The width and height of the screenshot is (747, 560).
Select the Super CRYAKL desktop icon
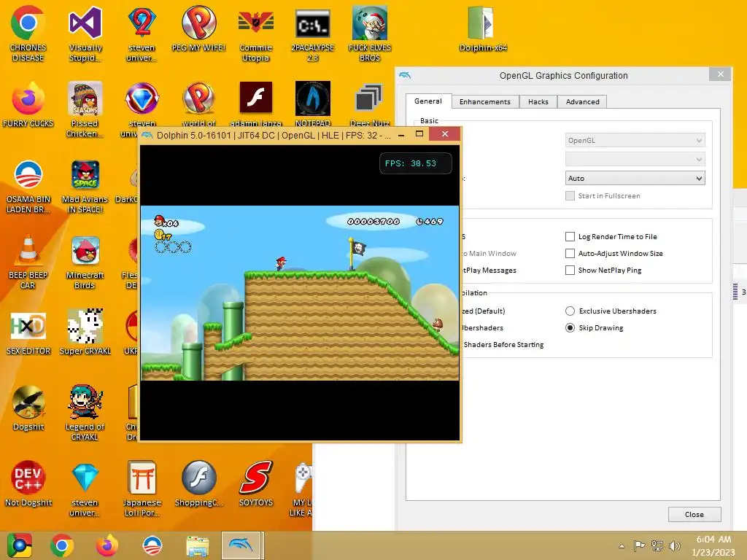85,332
